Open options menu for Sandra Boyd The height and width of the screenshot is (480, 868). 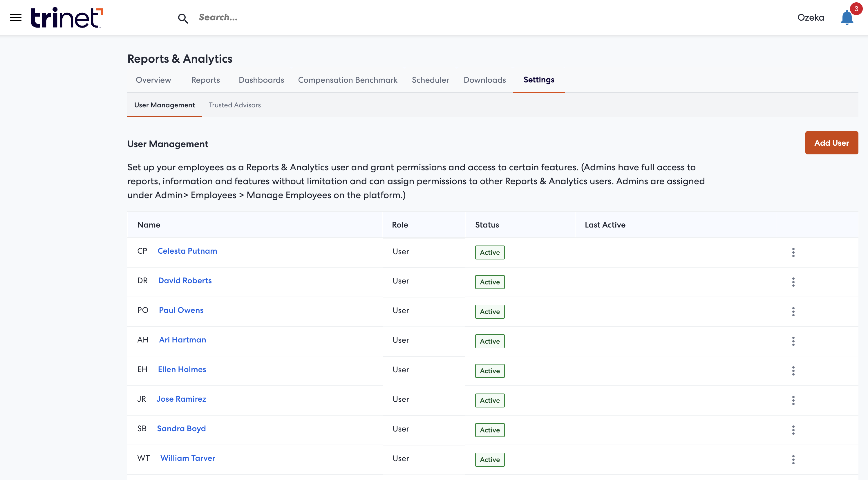coord(793,430)
